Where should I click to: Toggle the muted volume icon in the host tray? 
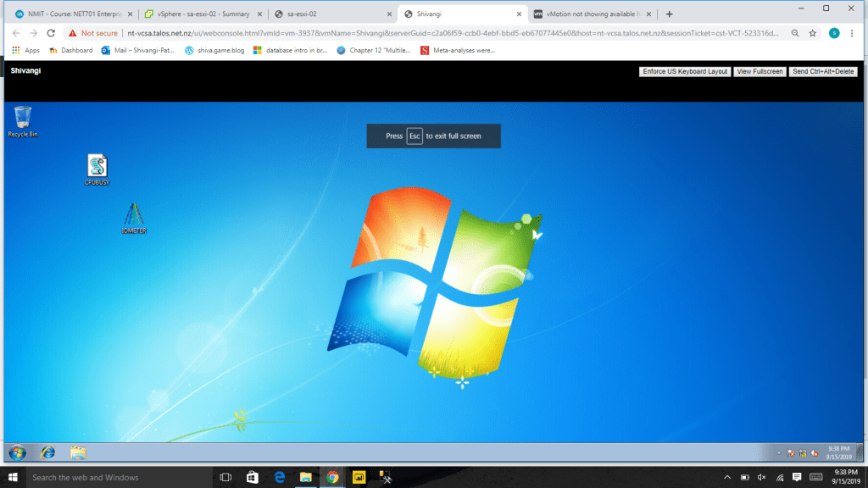click(x=761, y=477)
